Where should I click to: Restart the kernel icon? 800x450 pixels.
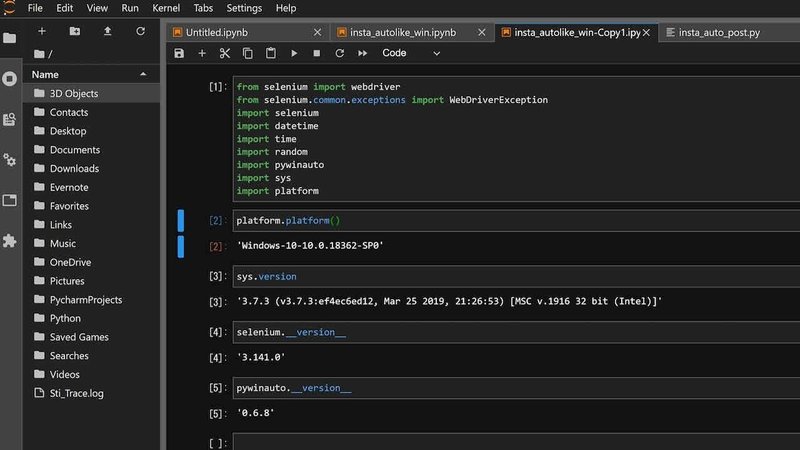339,53
